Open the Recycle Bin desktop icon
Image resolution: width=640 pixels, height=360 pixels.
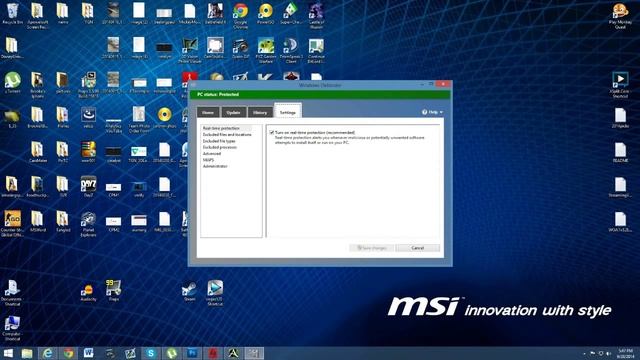click(12, 14)
